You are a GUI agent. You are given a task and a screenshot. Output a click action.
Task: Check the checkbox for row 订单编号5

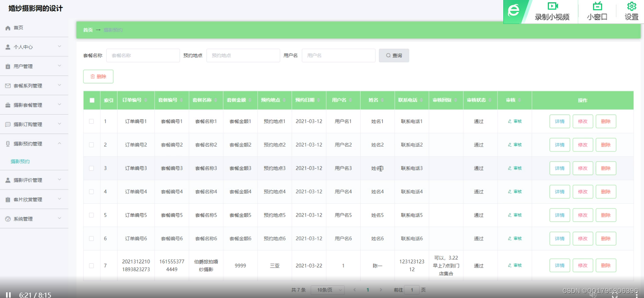click(x=91, y=215)
